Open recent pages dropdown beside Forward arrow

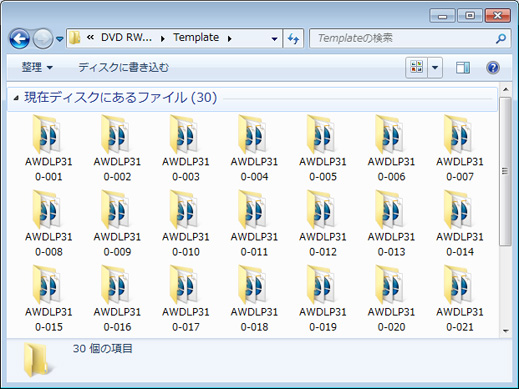click(60, 39)
